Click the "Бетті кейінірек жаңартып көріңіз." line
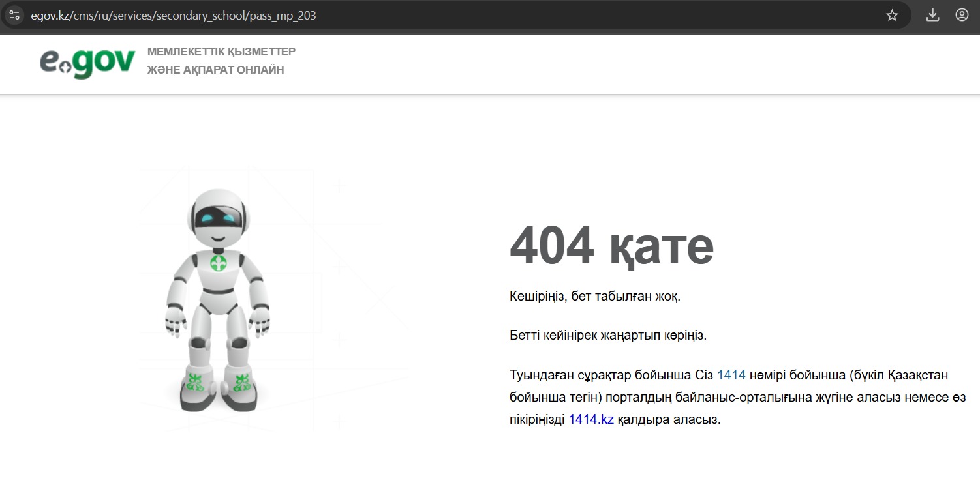 click(607, 336)
